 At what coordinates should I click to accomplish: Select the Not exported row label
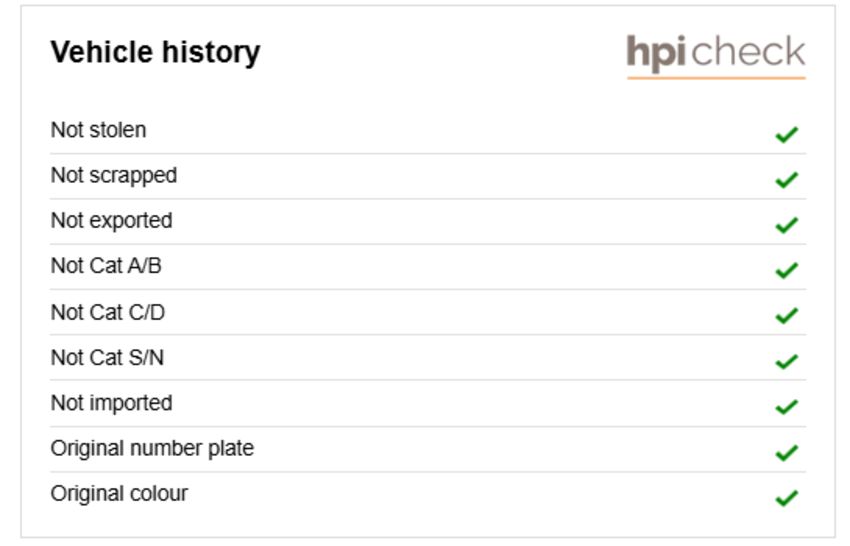[112, 221]
